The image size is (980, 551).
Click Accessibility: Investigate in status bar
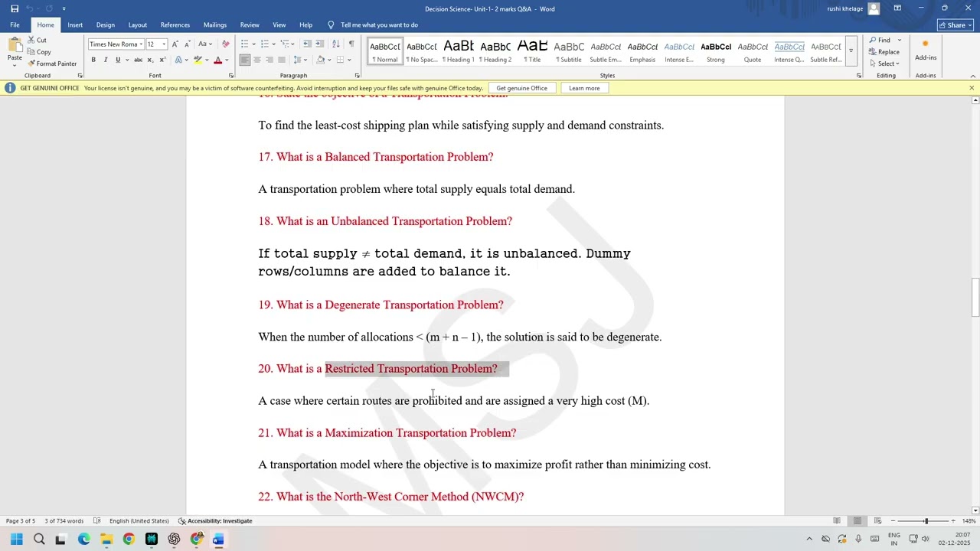215,521
